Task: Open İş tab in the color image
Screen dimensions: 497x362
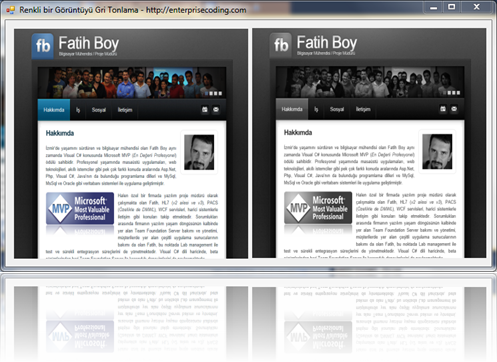Action: pos(78,110)
